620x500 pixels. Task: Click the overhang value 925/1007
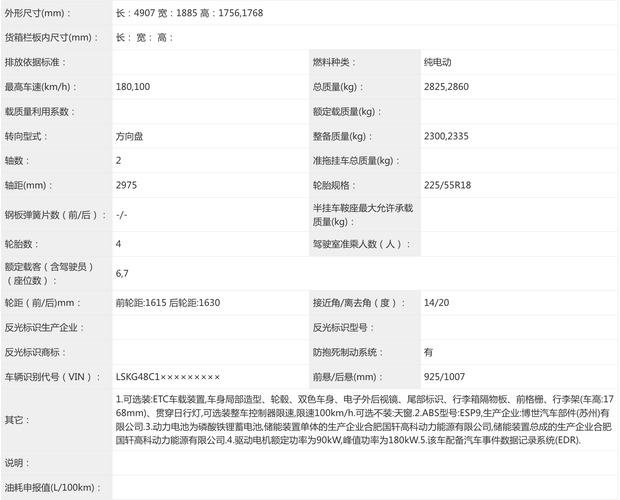[x=444, y=377]
